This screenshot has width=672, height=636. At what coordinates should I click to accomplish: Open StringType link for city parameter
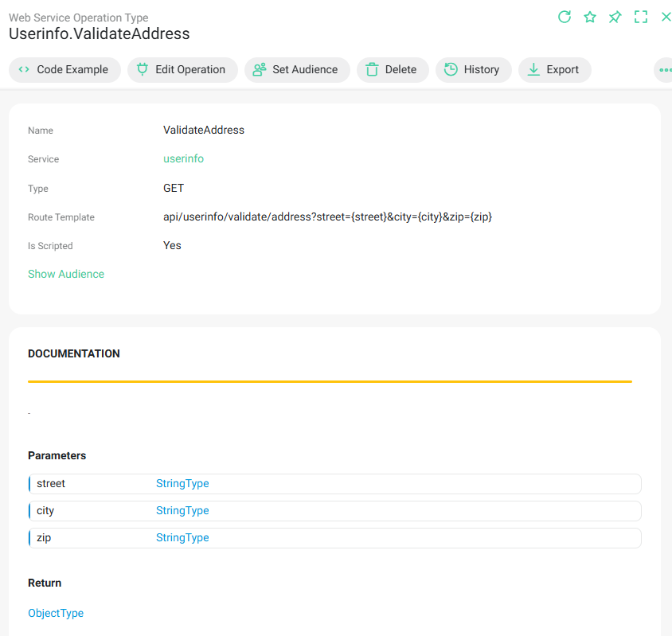(x=182, y=511)
